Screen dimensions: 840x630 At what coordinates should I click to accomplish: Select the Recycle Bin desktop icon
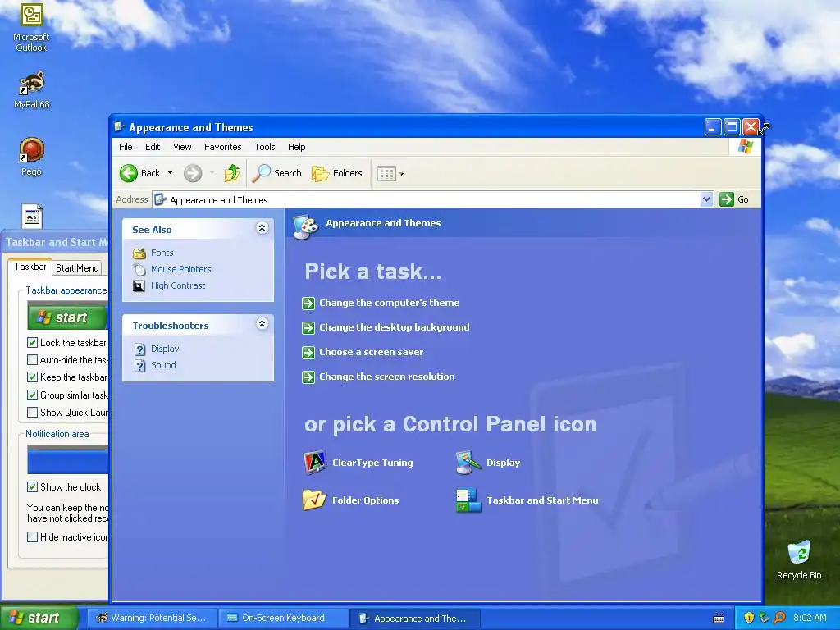coord(799,560)
